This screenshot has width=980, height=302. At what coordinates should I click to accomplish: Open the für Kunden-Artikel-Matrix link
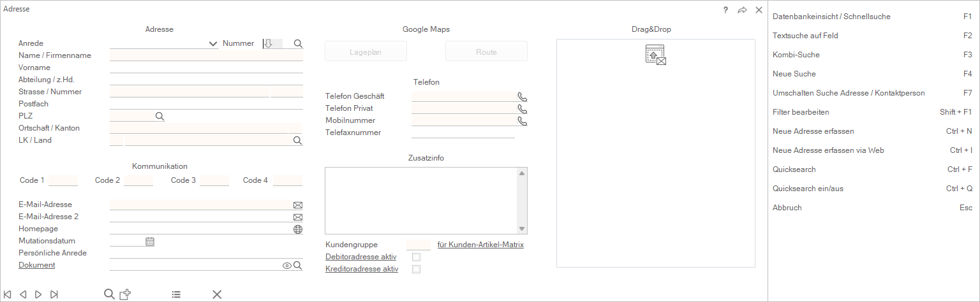(480, 245)
